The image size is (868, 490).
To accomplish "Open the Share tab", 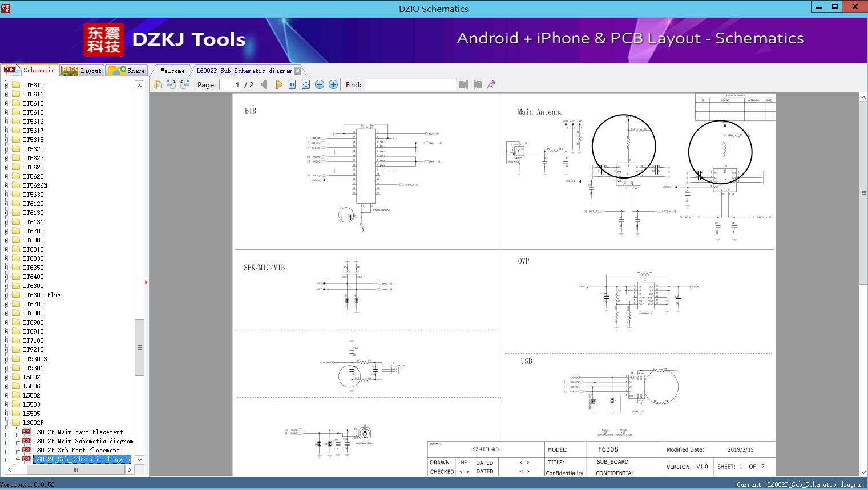I will click(127, 71).
